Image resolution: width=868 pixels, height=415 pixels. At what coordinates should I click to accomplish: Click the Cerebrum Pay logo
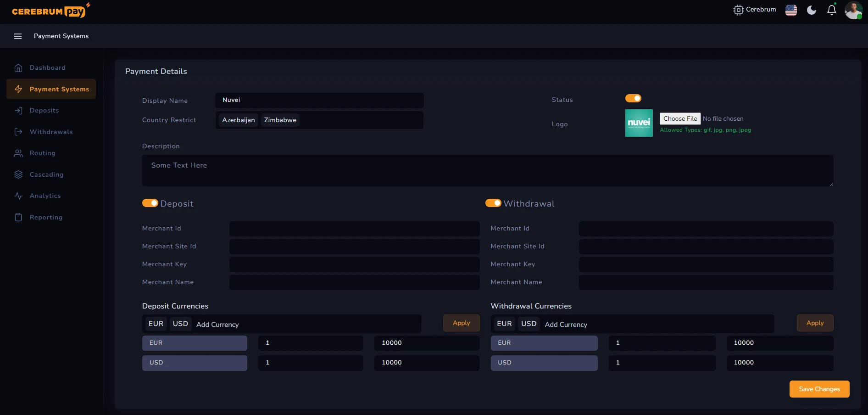[51, 11]
